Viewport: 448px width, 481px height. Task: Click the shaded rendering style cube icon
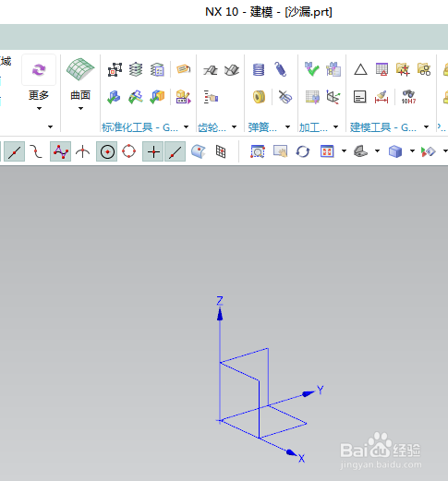pos(395,151)
